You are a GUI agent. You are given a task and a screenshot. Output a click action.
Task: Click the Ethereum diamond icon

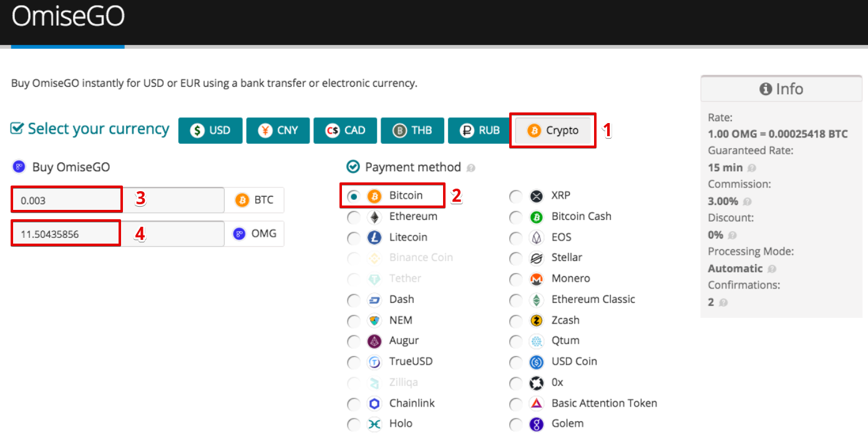[374, 217]
